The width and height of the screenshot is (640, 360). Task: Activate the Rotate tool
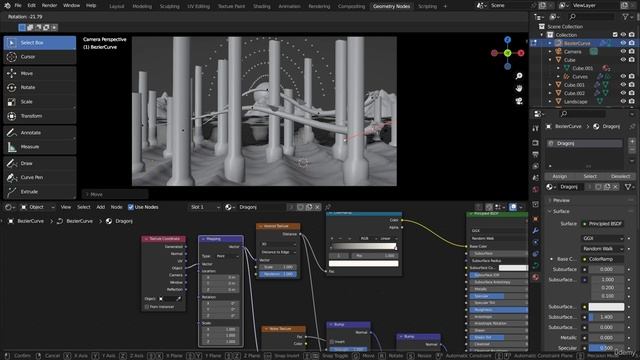tap(40, 87)
